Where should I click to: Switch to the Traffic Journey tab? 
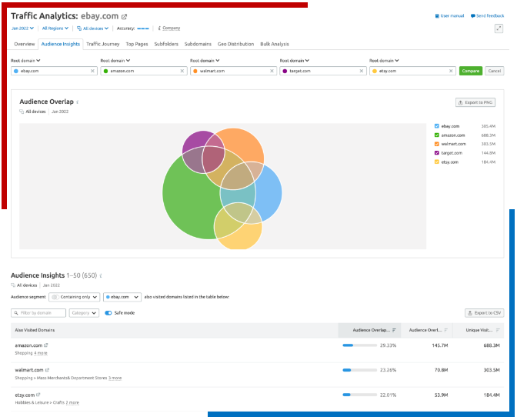click(x=103, y=44)
